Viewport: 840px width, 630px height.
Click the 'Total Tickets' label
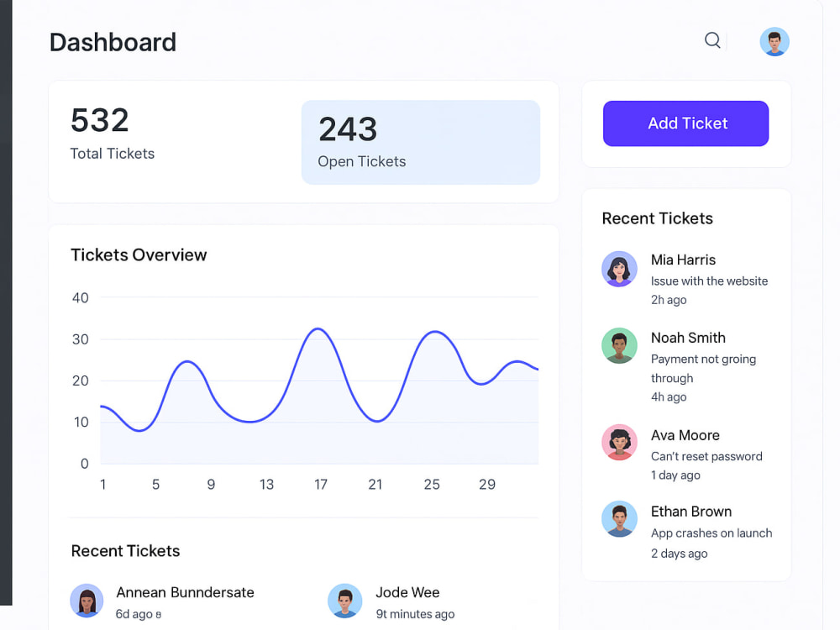pyautogui.click(x=113, y=154)
